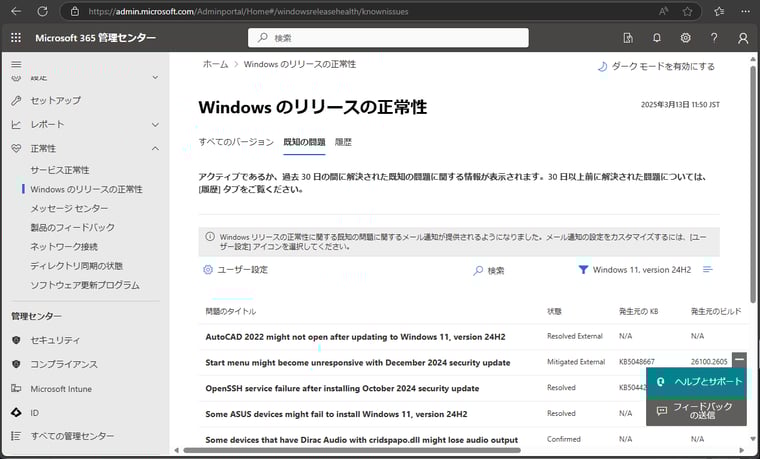This screenshot has height=459, width=760.
Task: Open the AutoCAD 2022 issue
Action: pos(355,337)
